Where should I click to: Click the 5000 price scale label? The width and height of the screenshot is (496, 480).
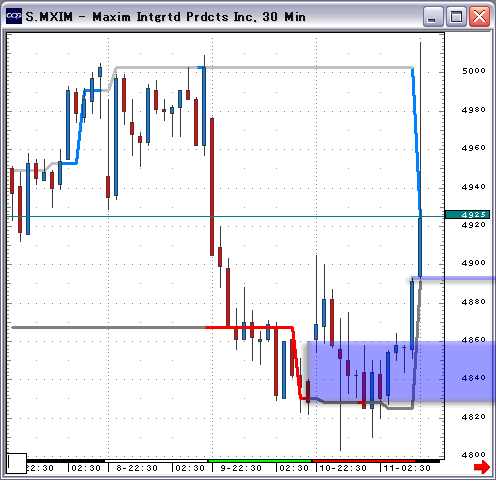[x=473, y=71]
